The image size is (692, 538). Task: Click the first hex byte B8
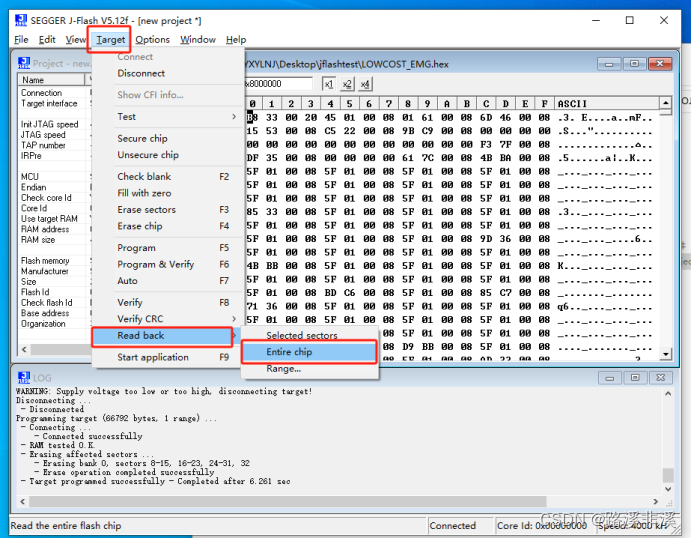[x=252, y=117]
